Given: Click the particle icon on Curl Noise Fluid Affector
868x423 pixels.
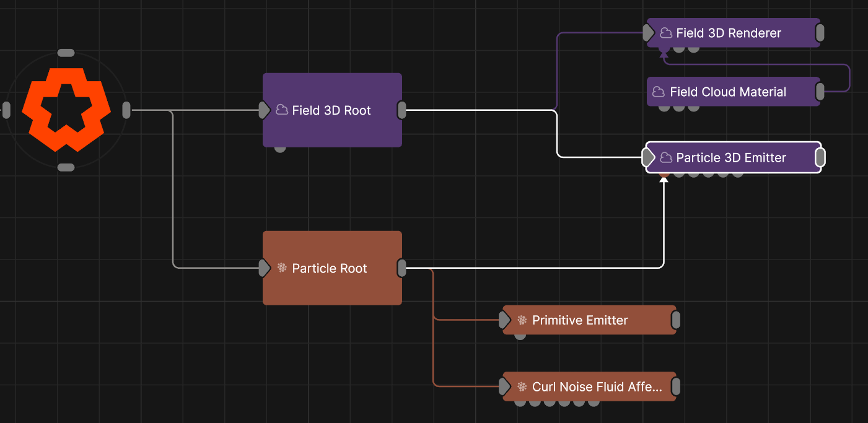Looking at the screenshot, I should [522, 387].
